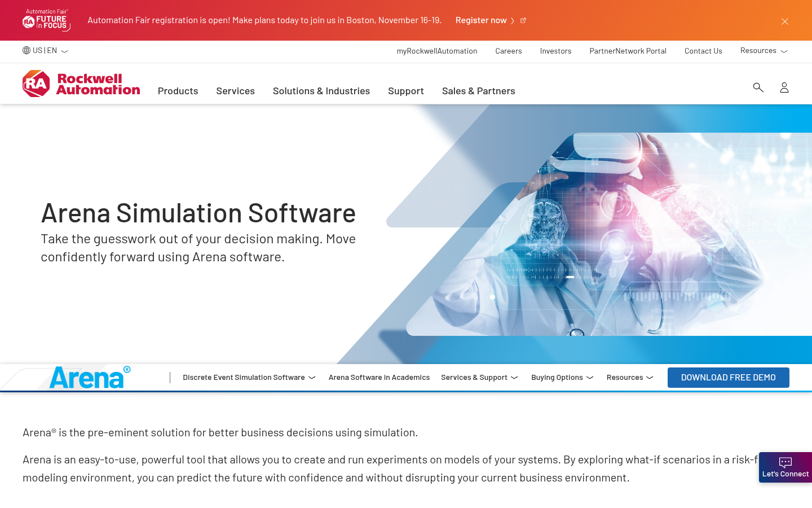Open the user account profile icon
Image resolution: width=812 pixels, height=508 pixels.
(784, 87)
